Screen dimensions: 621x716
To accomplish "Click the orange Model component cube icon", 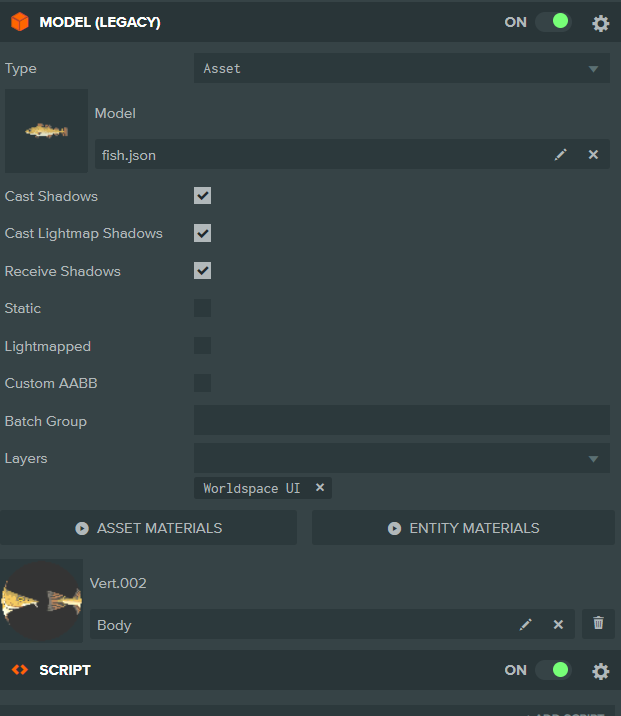I will tap(20, 22).
